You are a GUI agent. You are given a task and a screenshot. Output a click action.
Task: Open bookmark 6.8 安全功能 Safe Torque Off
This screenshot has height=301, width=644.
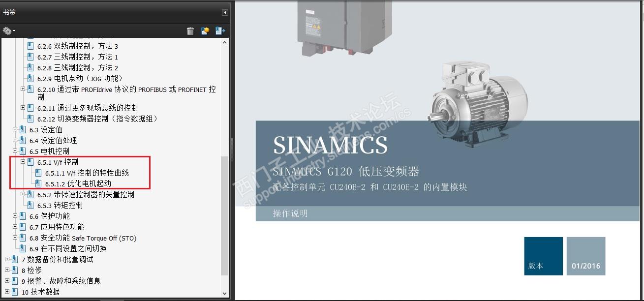coord(83,238)
